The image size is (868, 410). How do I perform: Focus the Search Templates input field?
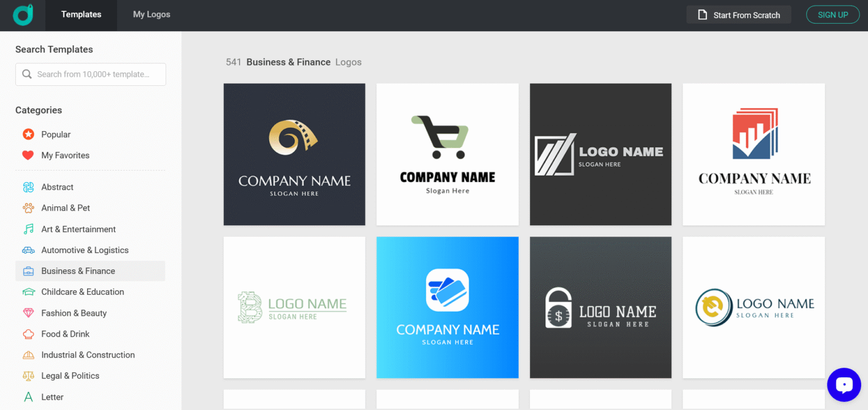tap(90, 74)
